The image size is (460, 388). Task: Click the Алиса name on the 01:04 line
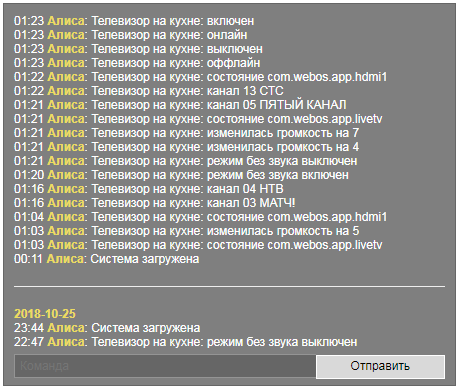click(66, 217)
